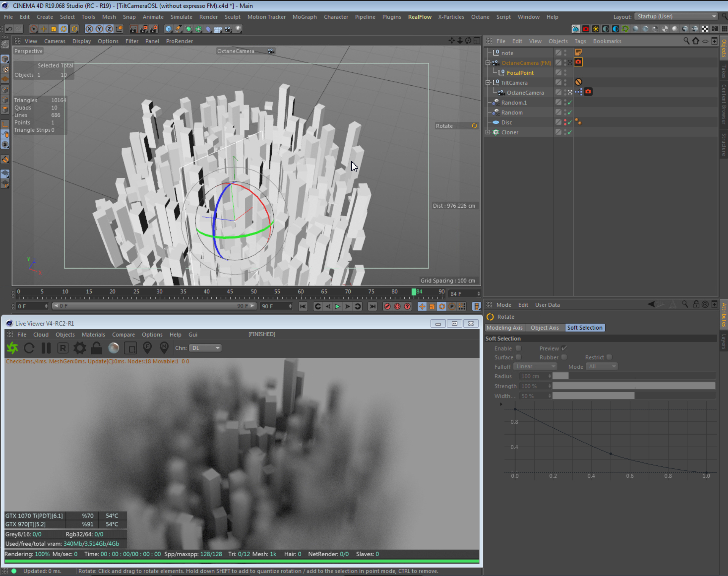Click the record active objects button
This screenshot has height=576, width=728.
click(x=387, y=306)
